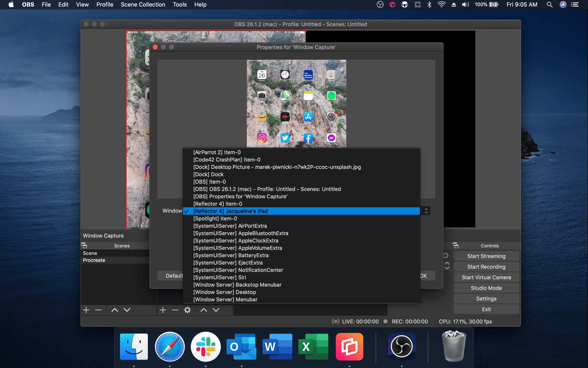The image size is (588, 368).
Task: Remove the selected scene using the minus icon
Action: 98,310
